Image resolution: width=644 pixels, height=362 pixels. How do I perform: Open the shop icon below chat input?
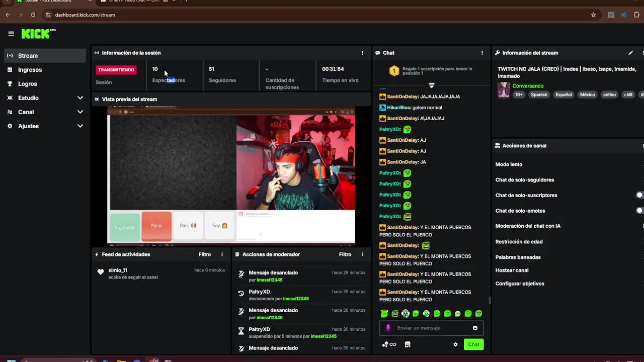408,344
